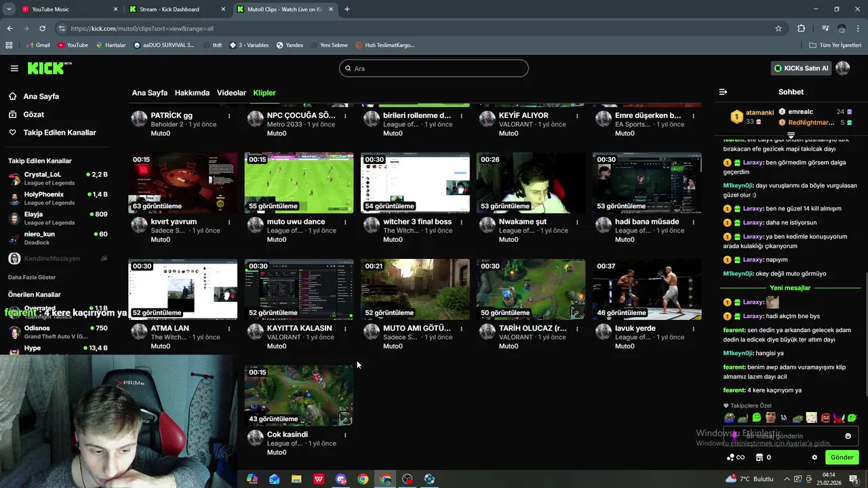
Task: Insert the blonde anime emote
Action: point(812,418)
